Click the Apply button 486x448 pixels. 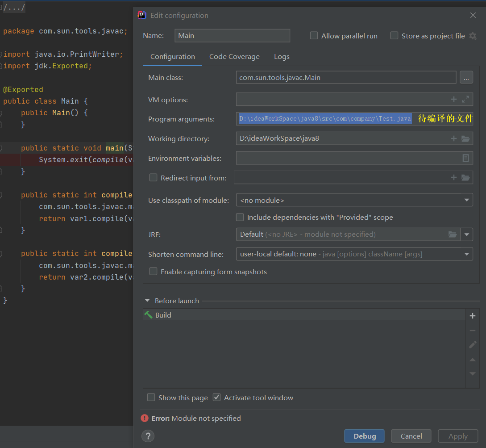458,436
